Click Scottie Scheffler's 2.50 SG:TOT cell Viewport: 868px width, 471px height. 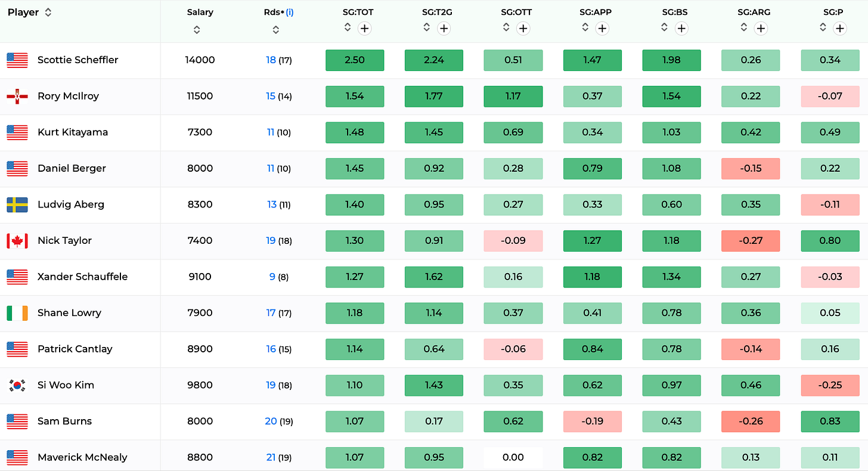click(x=355, y=60)
